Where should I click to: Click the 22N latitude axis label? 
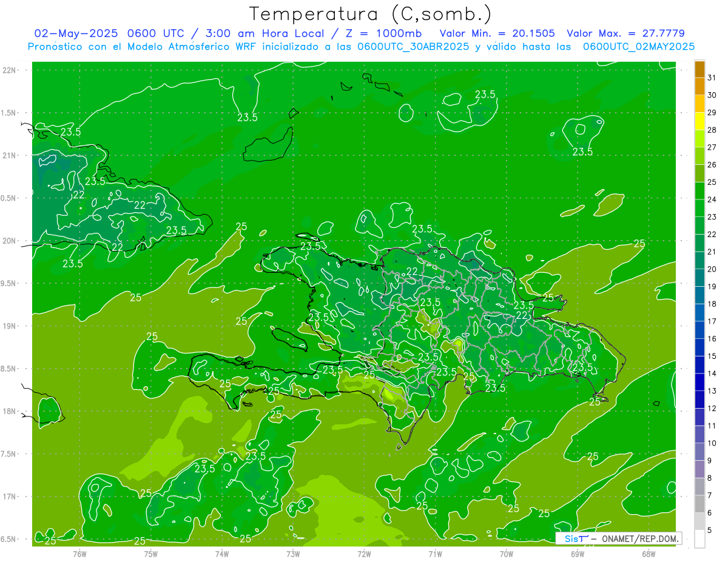[10, 70]
